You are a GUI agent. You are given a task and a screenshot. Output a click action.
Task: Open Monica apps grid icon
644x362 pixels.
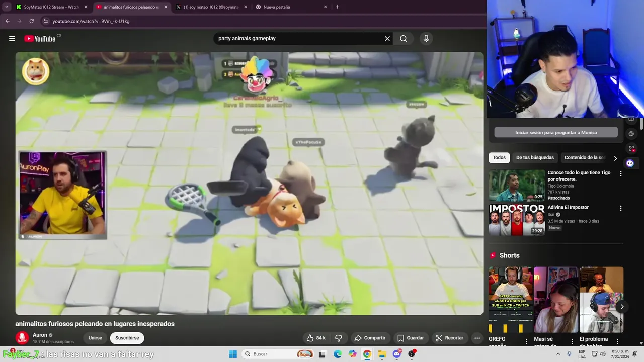(x=631, y=149)
